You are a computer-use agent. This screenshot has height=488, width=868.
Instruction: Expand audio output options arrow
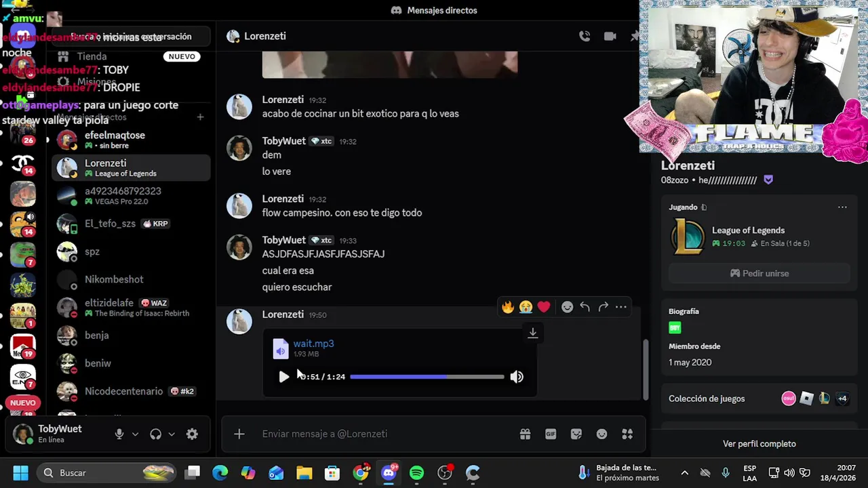(x=172, y=434)
